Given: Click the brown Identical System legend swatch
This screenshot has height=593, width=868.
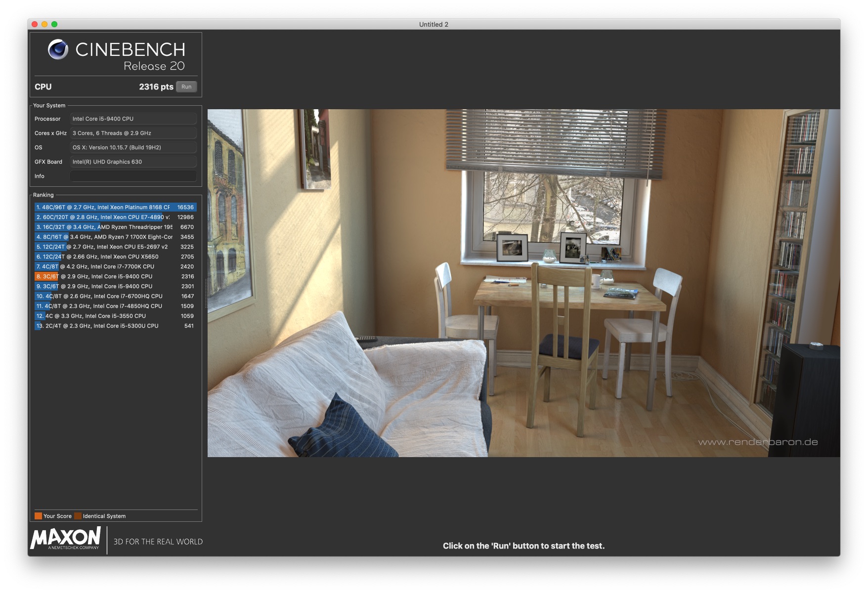Looking at the screenshot, I should tap(78, 516).
